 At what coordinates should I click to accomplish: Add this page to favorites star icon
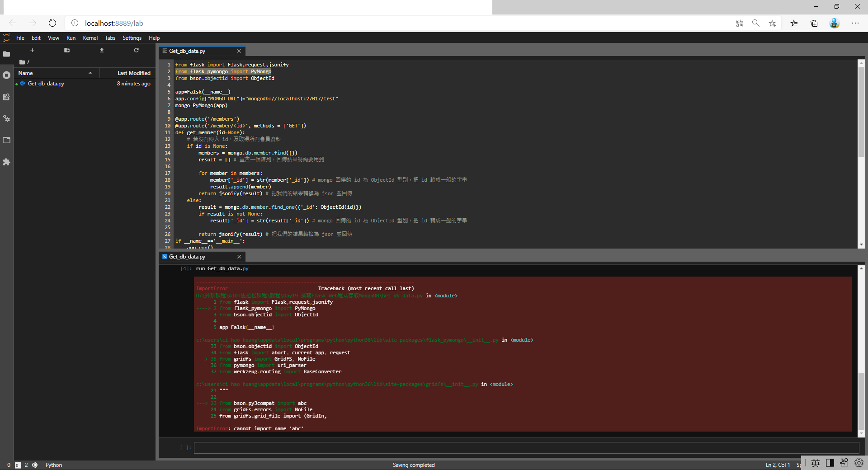(x=772, y=23)
